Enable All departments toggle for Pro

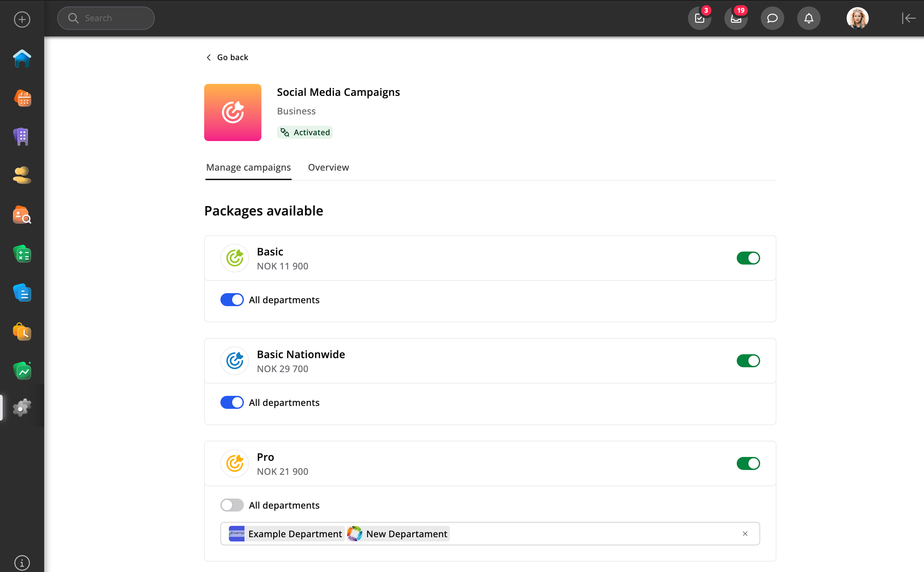232,505
